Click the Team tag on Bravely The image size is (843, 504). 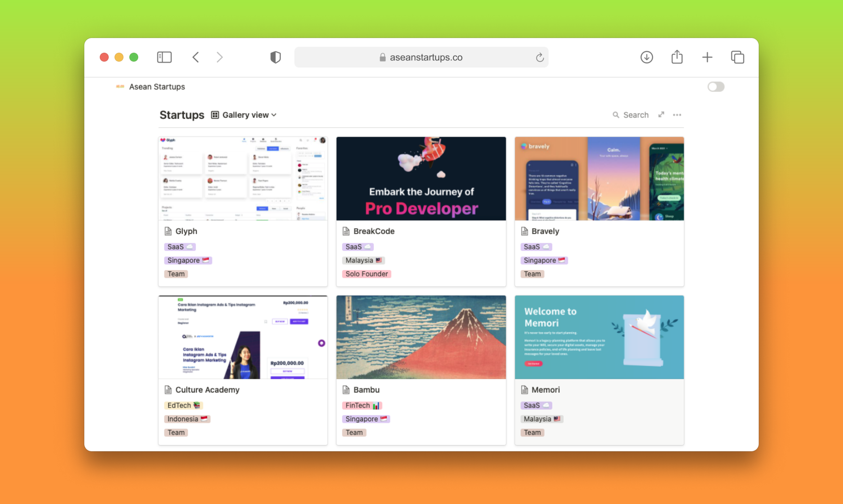coord(532,274)
